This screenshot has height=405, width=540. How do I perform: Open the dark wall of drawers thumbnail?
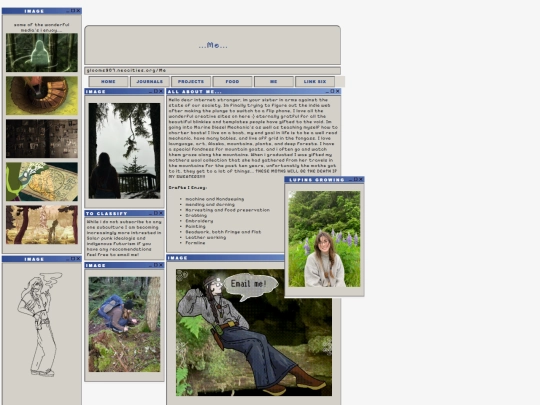point(42,139)
